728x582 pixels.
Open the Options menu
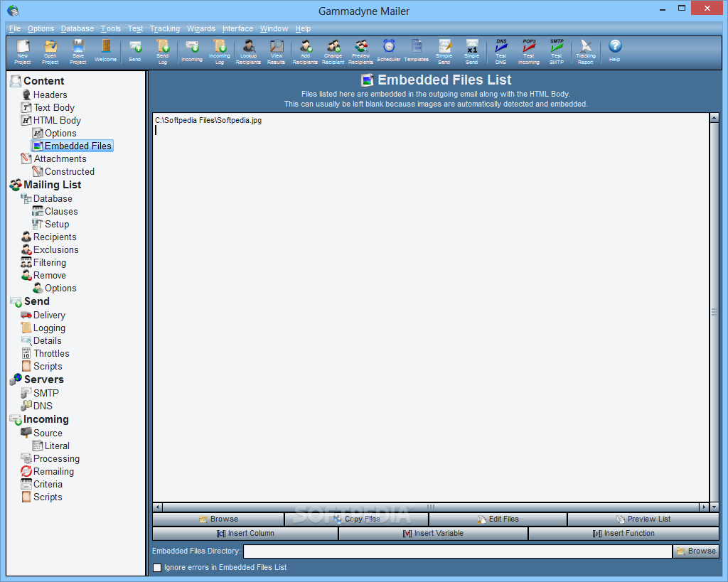click(x=41, y=28)
